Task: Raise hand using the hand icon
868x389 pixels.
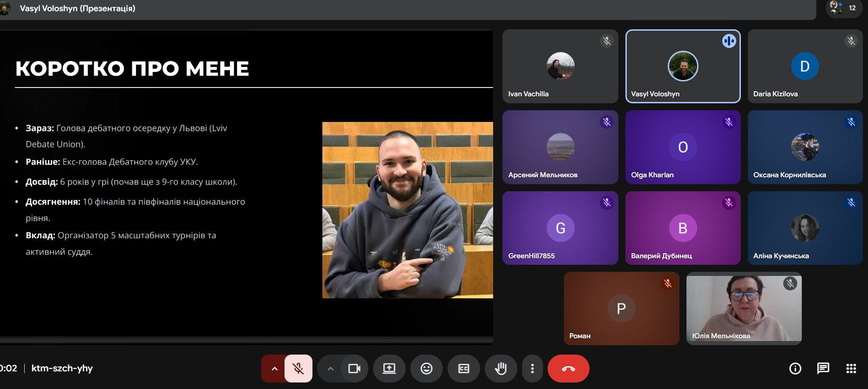Action: coord(501,369)
